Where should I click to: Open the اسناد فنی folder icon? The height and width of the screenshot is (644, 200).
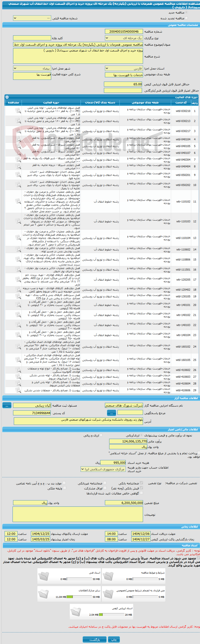pyautogui.click(x=44, y=576)
